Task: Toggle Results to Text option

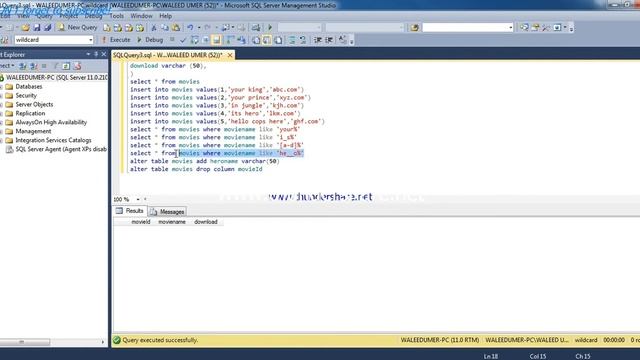Action: [x=256, y=40]
